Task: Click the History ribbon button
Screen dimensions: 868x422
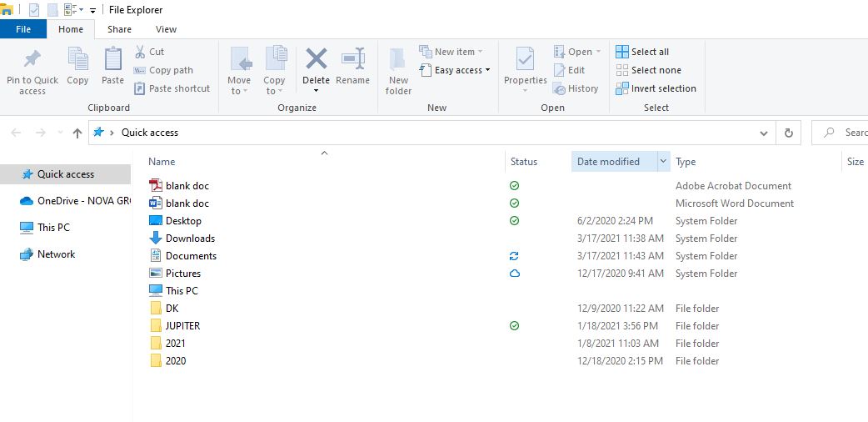Action: [x=576, y=88]
